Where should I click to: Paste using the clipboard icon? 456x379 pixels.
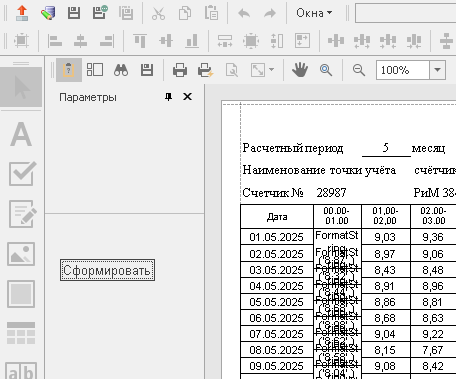[211, 13]
